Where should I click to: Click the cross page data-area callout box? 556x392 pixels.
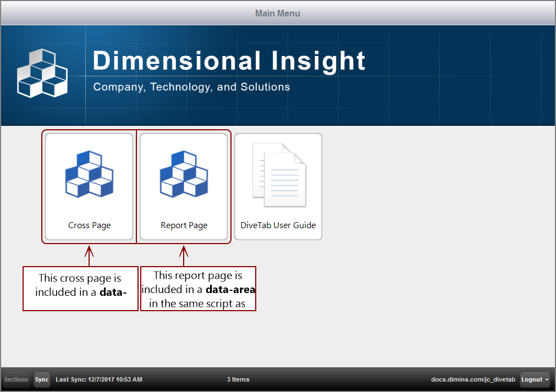click(80, 288)
